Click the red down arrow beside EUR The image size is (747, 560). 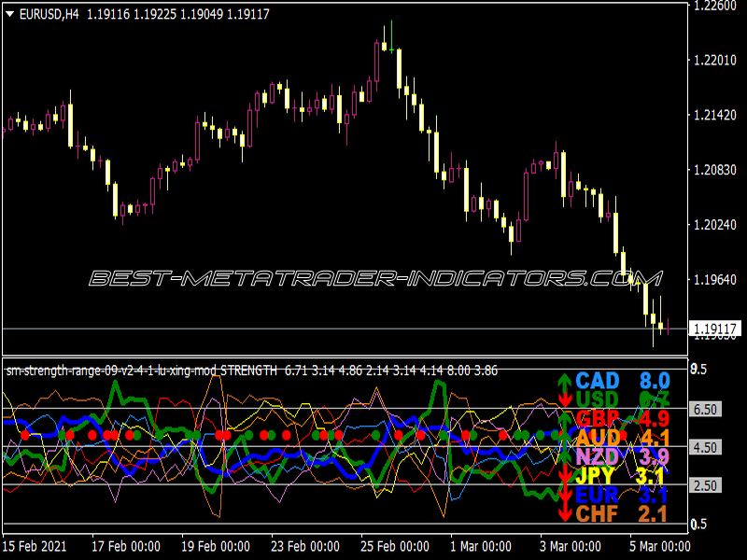point(565,495)
